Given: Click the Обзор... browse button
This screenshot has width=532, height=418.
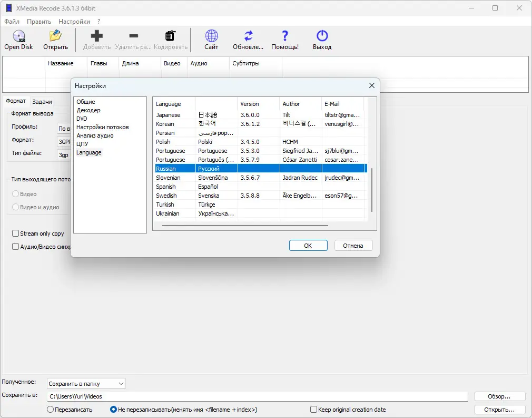Looking at the screenshot, I should point(499,396).
